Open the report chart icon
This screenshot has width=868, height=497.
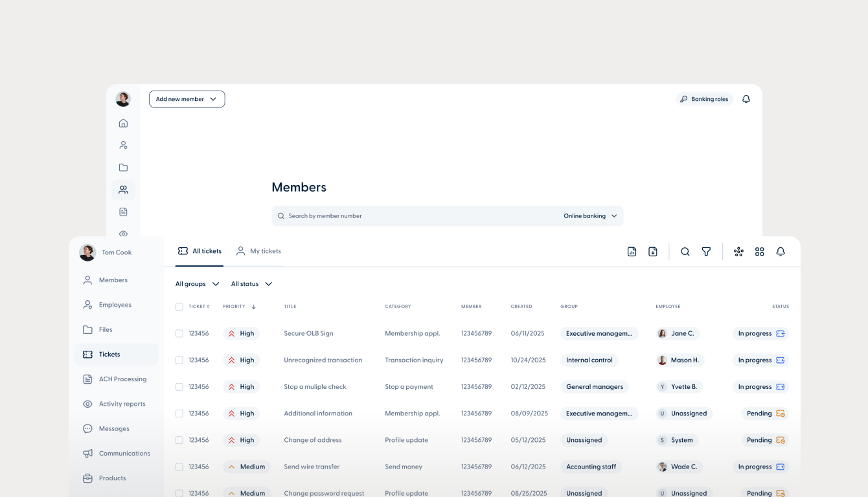click(x=632, y=252)
